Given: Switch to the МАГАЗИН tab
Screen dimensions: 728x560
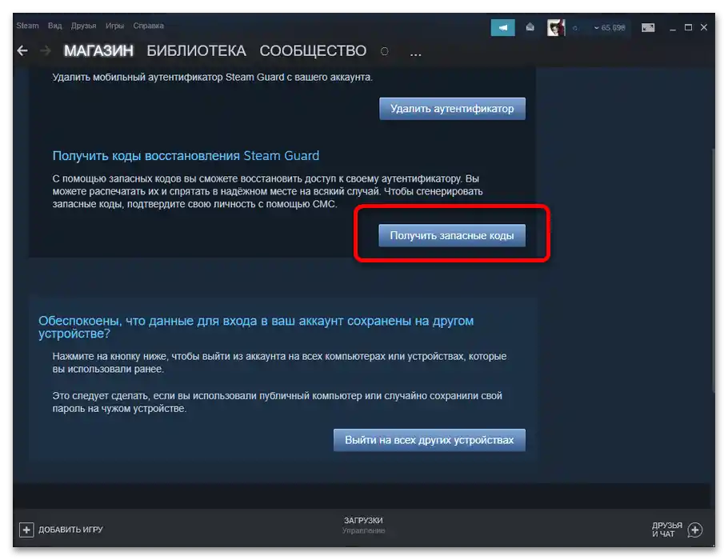Looking at the screenshot, I should point(98,50).
